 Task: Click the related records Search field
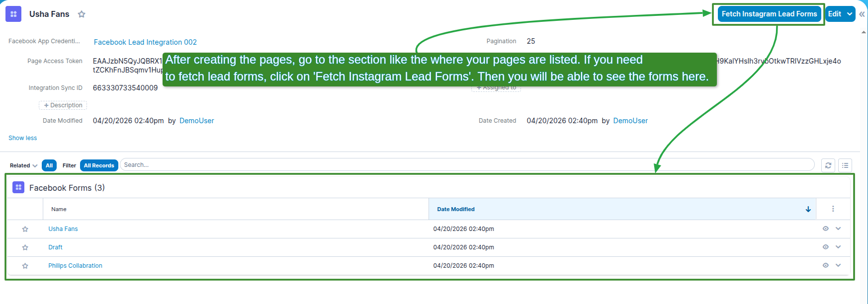(467, 165)
